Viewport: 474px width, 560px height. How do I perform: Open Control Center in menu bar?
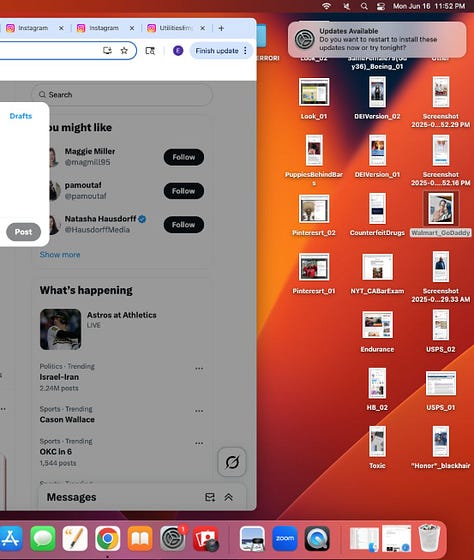pyautogui.click(x=381, y=6)
